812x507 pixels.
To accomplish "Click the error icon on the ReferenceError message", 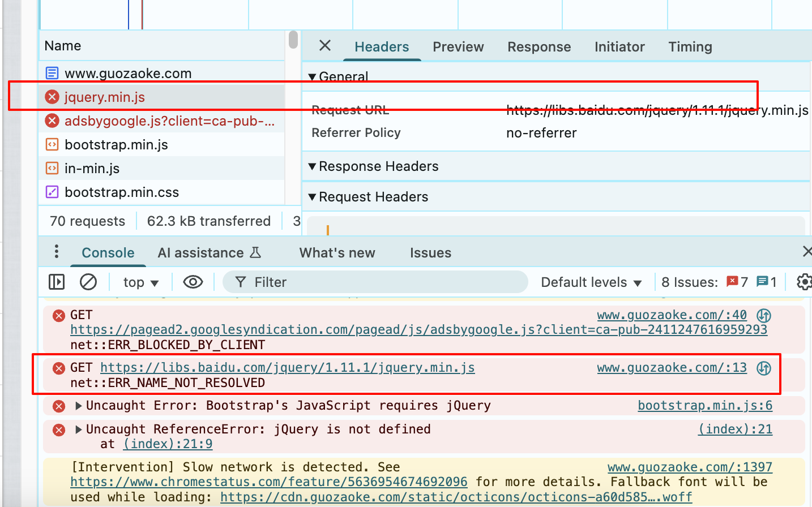I will [x=59, y=430].
